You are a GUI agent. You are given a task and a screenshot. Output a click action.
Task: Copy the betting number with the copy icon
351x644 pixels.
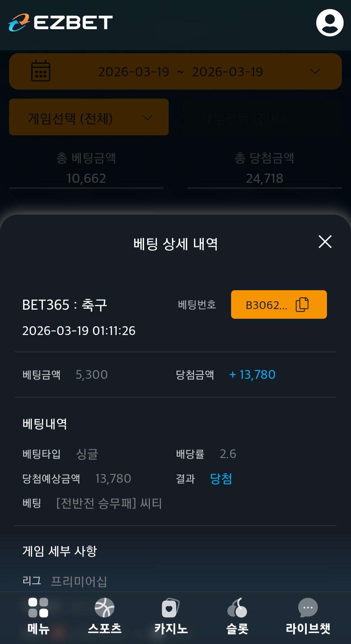[x=302, y=304]
